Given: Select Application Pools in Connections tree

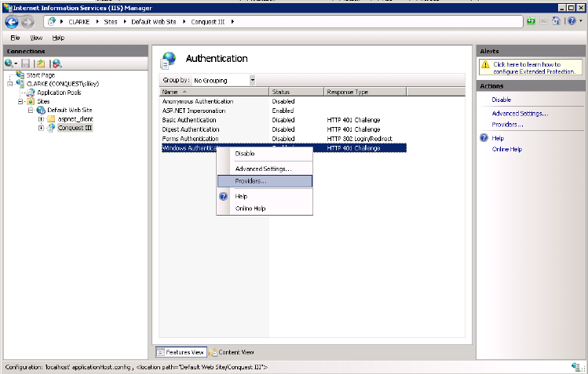Looking at the screenshot, I should [59, 93].
